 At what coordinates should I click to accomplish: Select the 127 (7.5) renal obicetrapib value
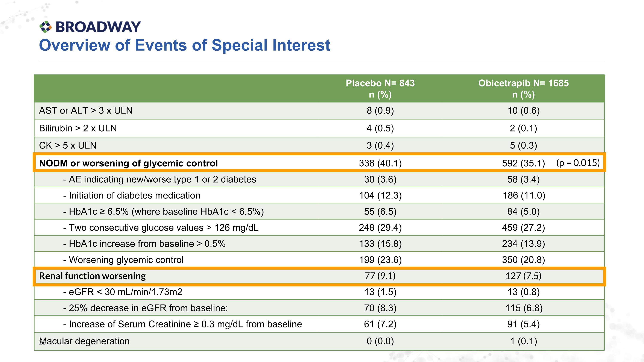(523, 276)
